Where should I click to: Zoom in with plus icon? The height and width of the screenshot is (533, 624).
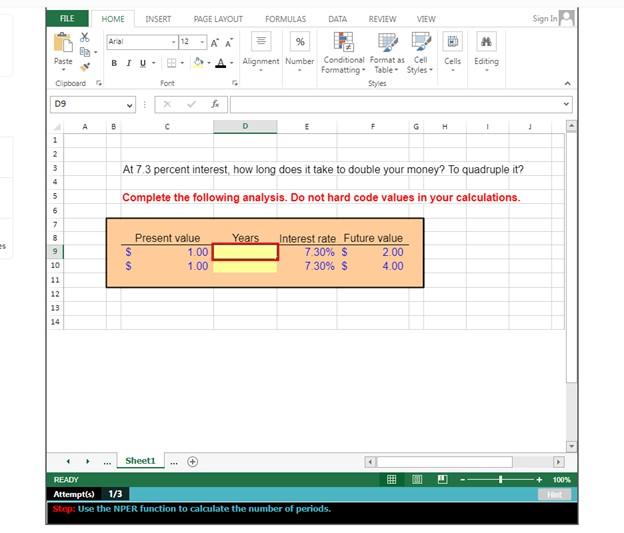tap(539, 480)
